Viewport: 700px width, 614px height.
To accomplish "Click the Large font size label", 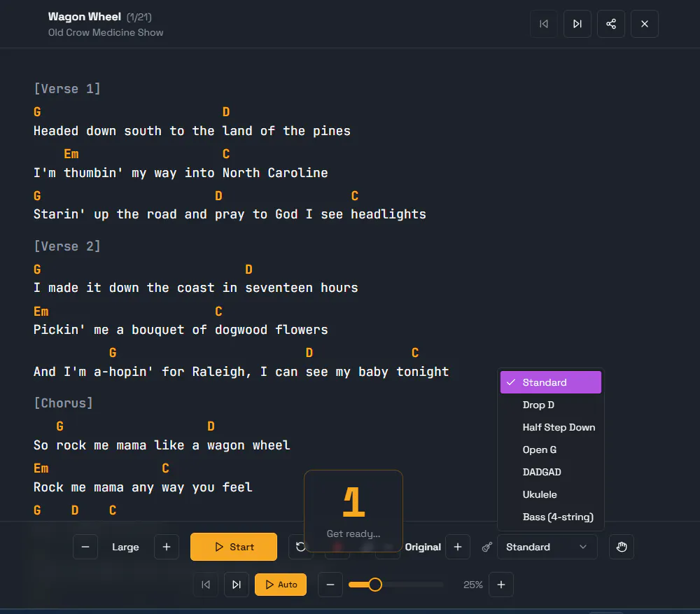I will click(125, 547).
